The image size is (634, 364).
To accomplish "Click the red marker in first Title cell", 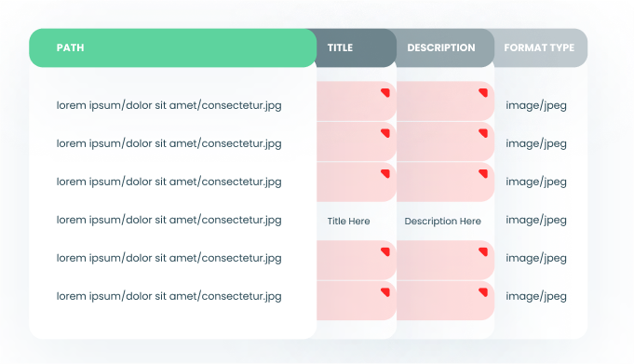I will 385,93.
